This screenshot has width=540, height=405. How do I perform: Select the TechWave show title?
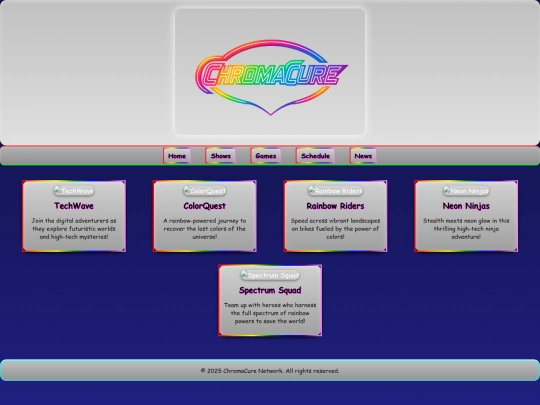[x=74, y=206]
